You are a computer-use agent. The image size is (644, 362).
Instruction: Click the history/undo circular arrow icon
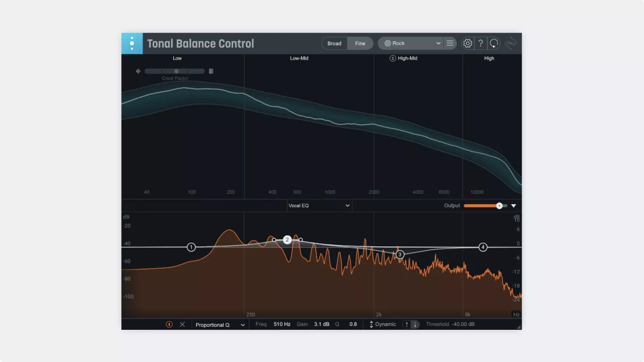pos(494,43)
